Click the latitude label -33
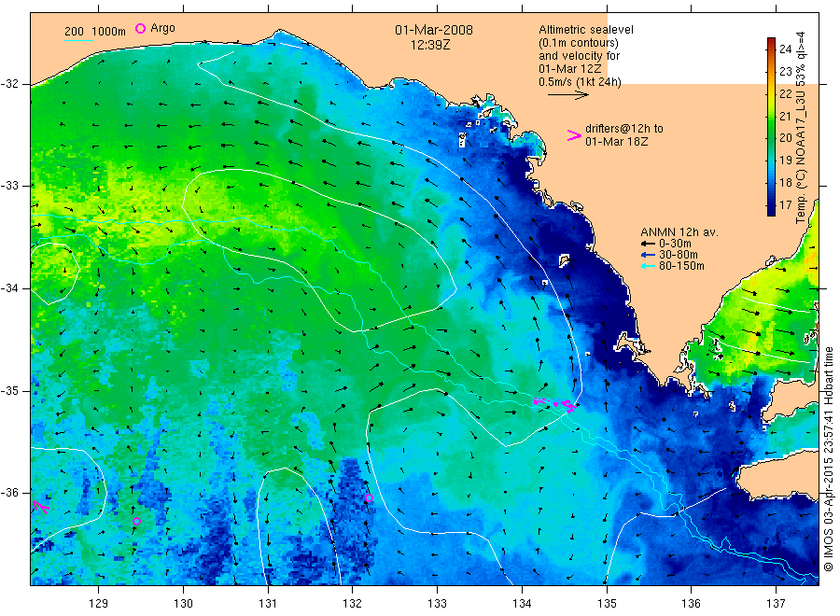The width and height of the screenshot is (840, 616). (x=9, y=186)
